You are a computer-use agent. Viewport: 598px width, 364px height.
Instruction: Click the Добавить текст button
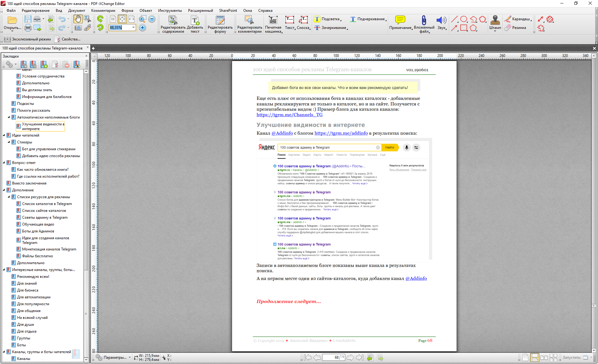click(x=195, y=24)
